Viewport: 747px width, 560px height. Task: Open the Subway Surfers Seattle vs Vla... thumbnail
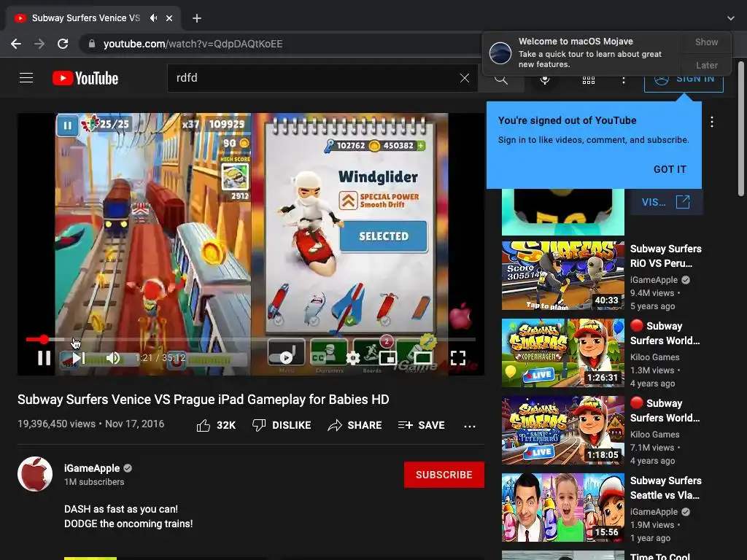pyautogui.click(x=562, y=507)
